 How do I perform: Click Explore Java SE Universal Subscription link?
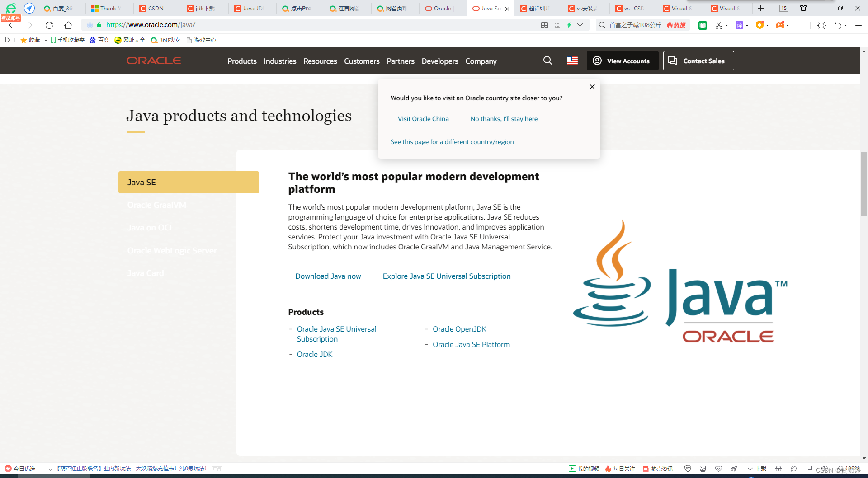447,276
